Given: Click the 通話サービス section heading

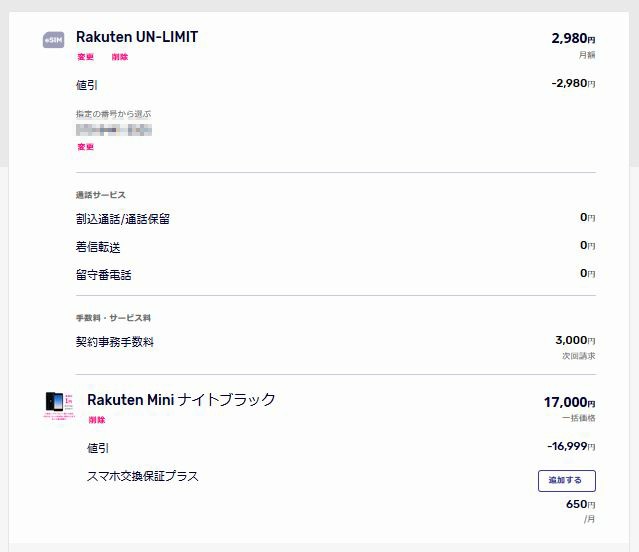Looking at the screenshot, I should coord(101,195).
